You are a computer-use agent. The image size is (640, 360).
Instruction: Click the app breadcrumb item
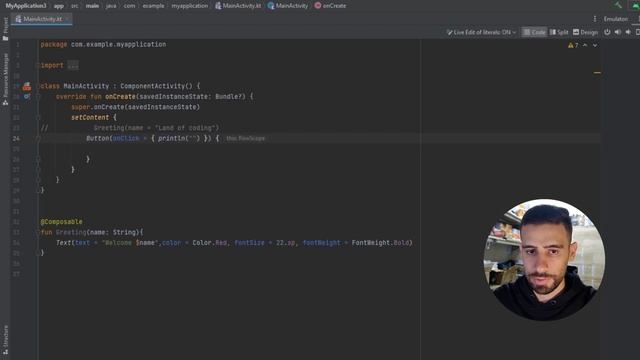pos(59,6)
